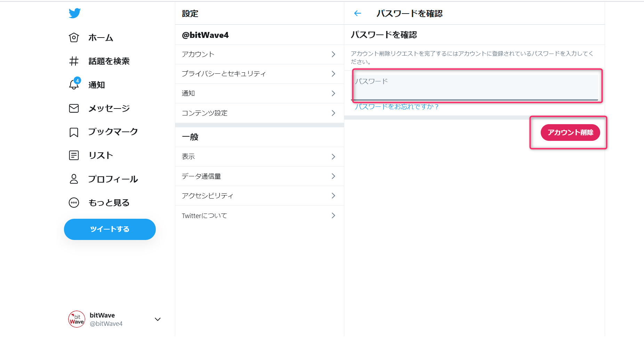The image size is (644, 337).
Task: Click the アカウント削除 button
Action: tap(570, 133)
